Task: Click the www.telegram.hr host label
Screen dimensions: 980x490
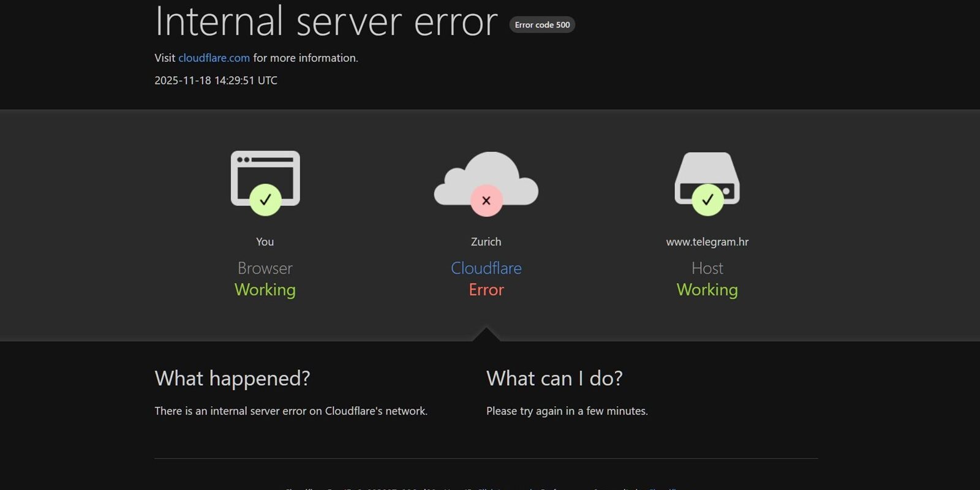Action: click(707, 242)
